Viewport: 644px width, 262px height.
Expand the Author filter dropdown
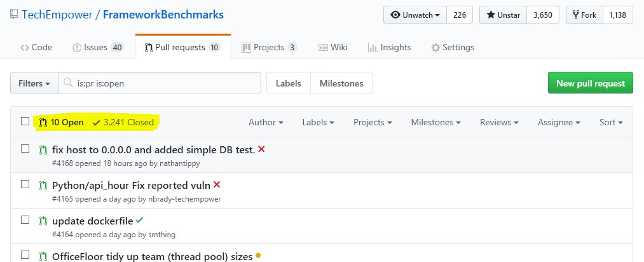(266, 122)
